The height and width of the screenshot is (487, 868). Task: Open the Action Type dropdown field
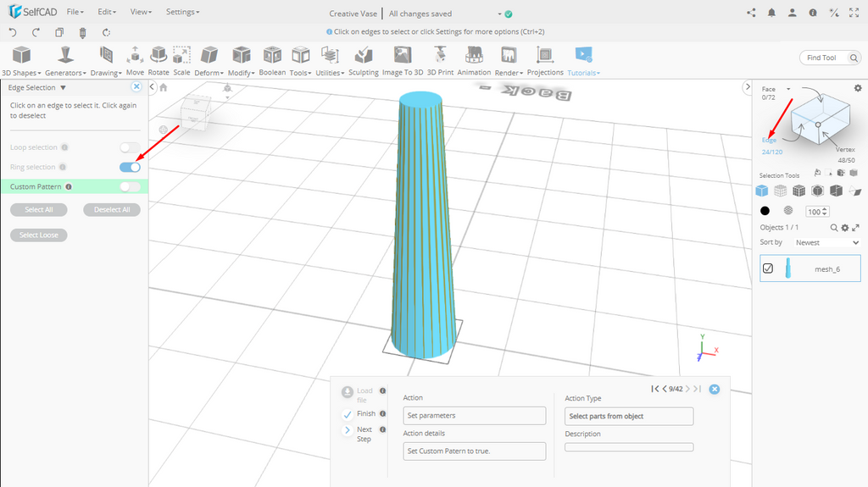629,416
